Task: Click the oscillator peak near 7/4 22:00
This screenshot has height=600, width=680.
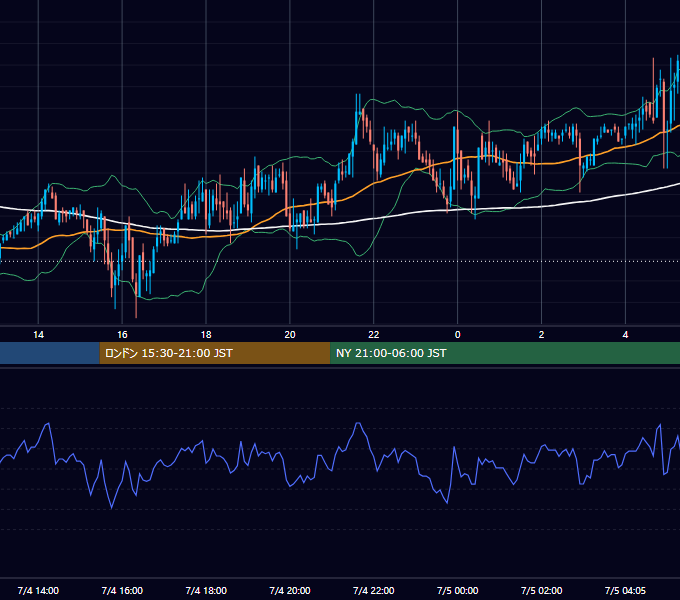Action: (x=358, y=423)
